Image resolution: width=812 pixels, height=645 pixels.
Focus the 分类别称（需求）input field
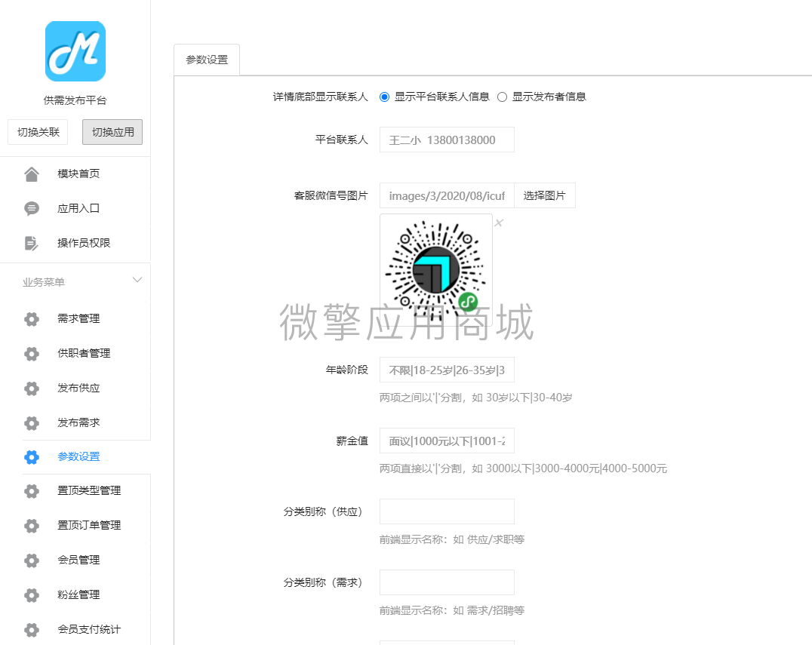click(447, 583)
